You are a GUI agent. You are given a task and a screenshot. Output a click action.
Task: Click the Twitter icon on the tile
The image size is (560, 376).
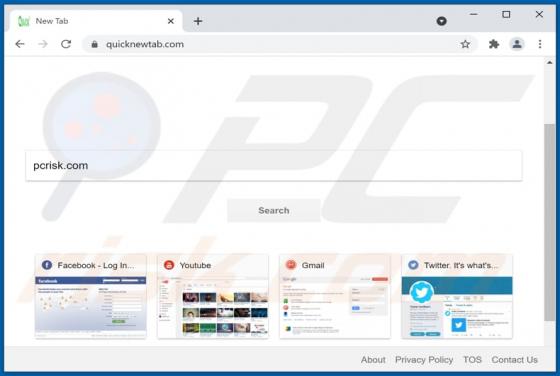click(x=413, y=265)
